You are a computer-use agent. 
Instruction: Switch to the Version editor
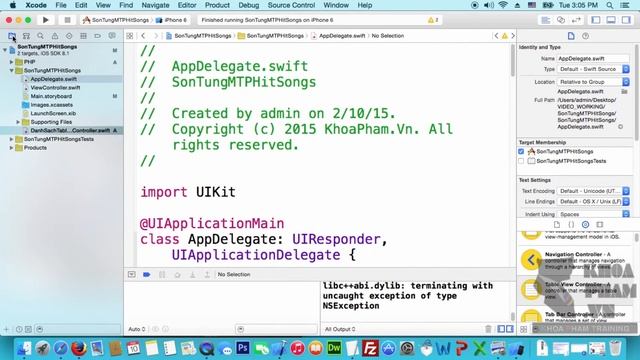576,20
